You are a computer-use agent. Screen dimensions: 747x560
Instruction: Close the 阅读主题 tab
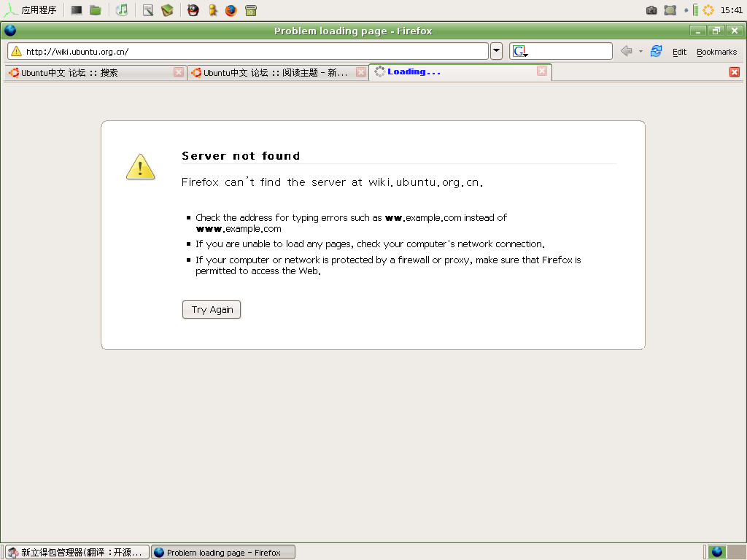click(361, 72)
